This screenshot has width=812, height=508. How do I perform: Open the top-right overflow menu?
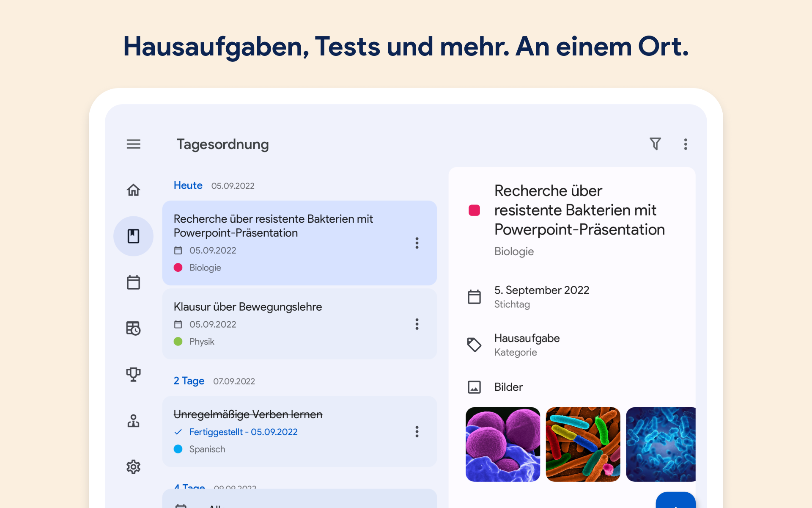pyautogui.click(x=686, y=144)
